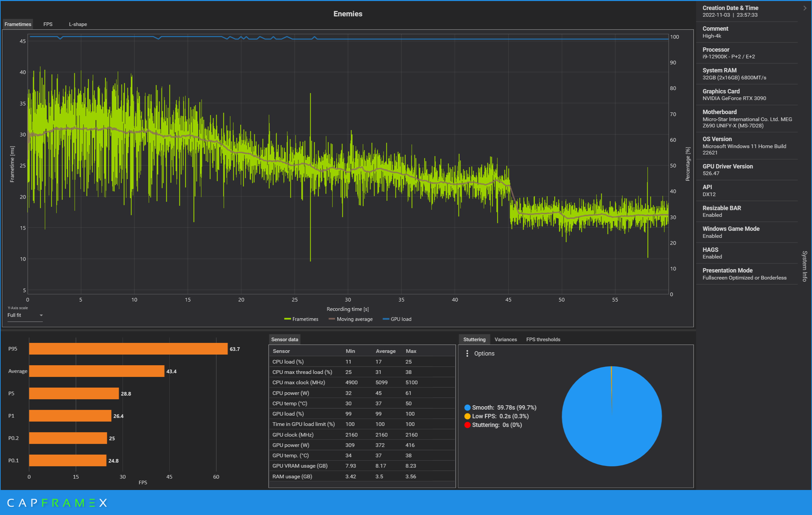Toggle Moving average series in chart legend
Viewport: 812px width, 515px height.
click(x=354, y=319)
